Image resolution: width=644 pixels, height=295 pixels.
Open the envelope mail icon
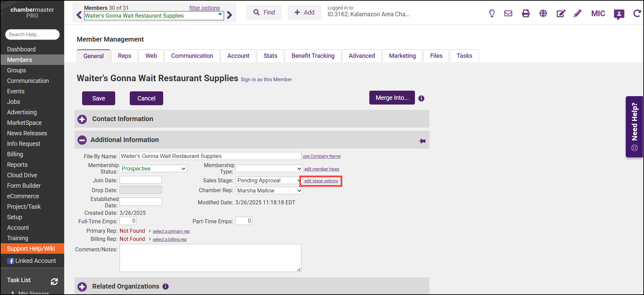508,14
